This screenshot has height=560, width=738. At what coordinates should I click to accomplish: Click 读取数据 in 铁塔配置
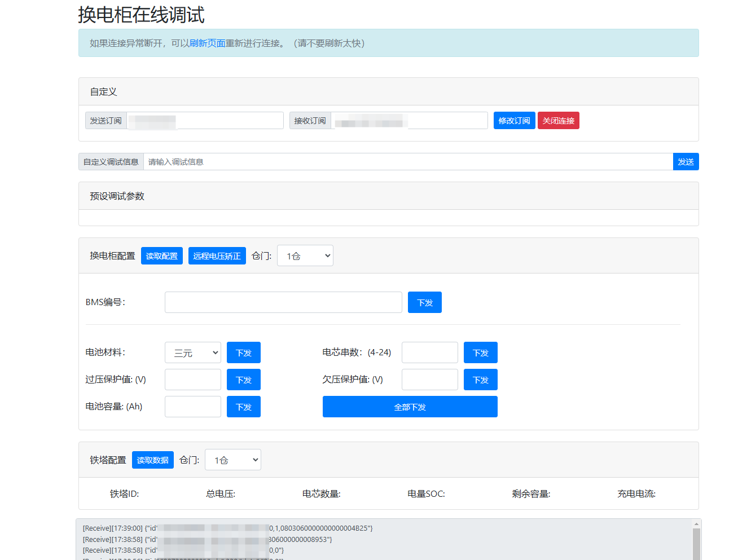(153, 460)
